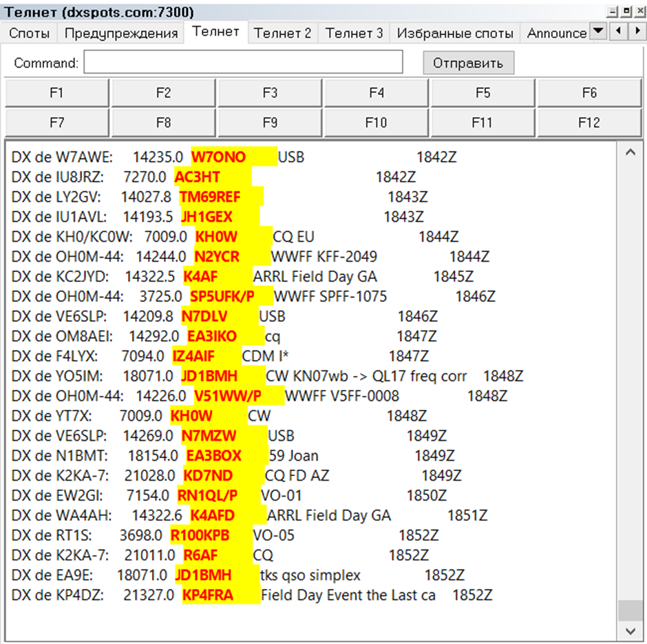Switch to the Announce tab

point(557,33)
